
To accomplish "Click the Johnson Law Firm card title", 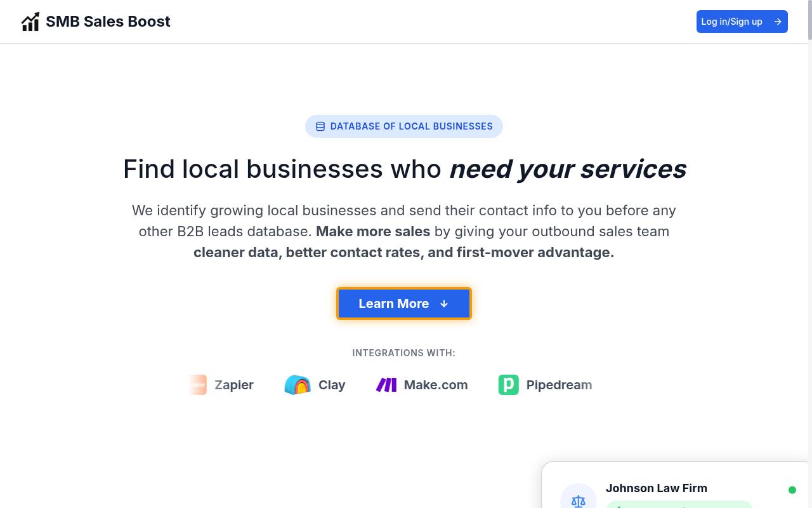I will [657, 488].
